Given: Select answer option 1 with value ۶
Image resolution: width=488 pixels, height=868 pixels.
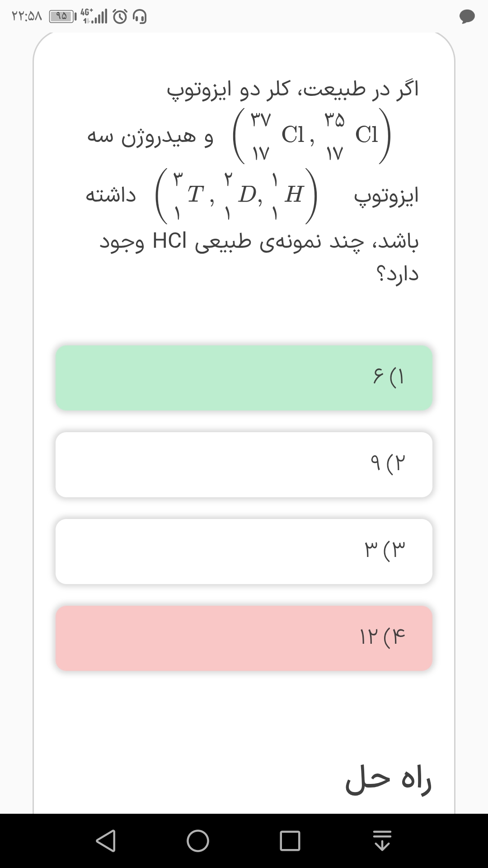Looking at the screenshot, I should (x=244, y=378).
